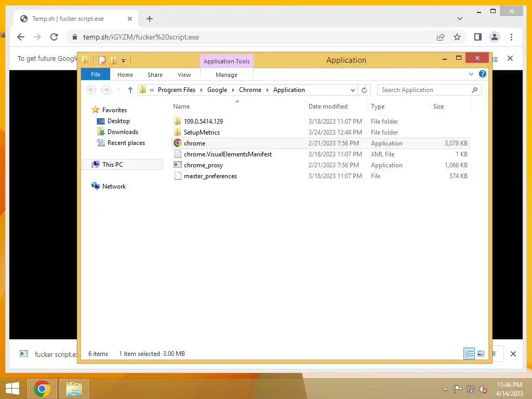Image resolution: width=532 pixels, height=399 pixels.
Task: Click Program Files in the breadcrumb path
Action: (x=177, y=90)
